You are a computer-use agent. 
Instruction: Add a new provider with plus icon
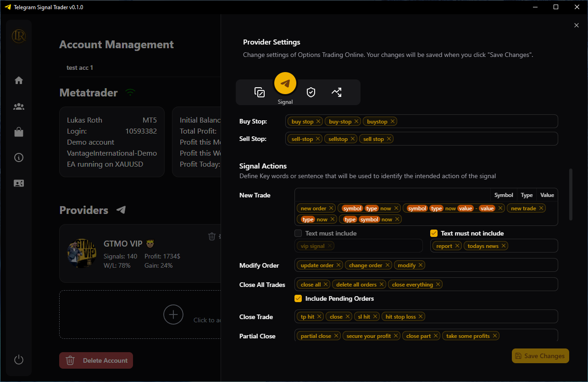pyautogui.click(x=173, y=315)
